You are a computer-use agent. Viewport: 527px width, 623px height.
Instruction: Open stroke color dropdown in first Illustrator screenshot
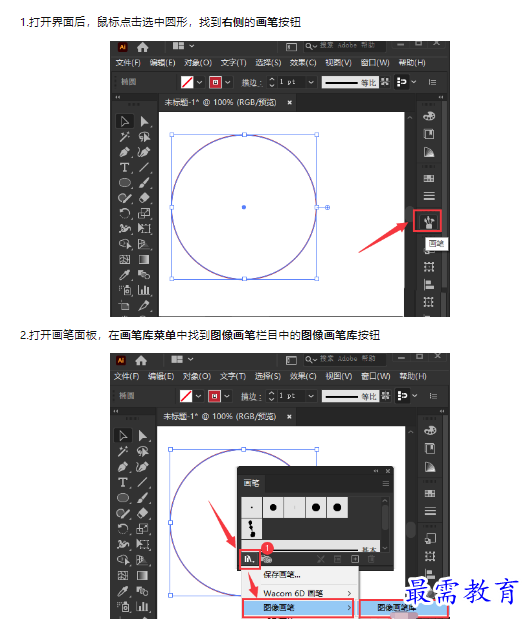pos(228,82)
